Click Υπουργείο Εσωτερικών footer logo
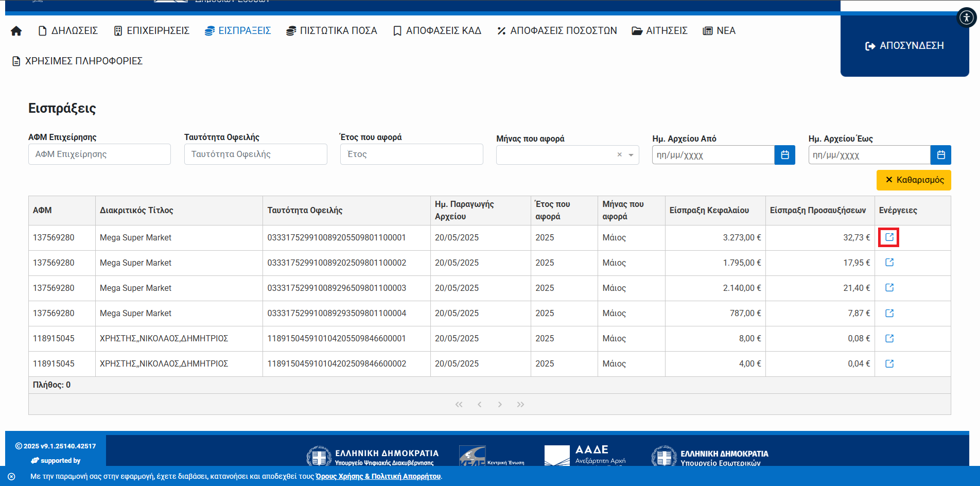 pyautogui.click(x=710, y=456)
